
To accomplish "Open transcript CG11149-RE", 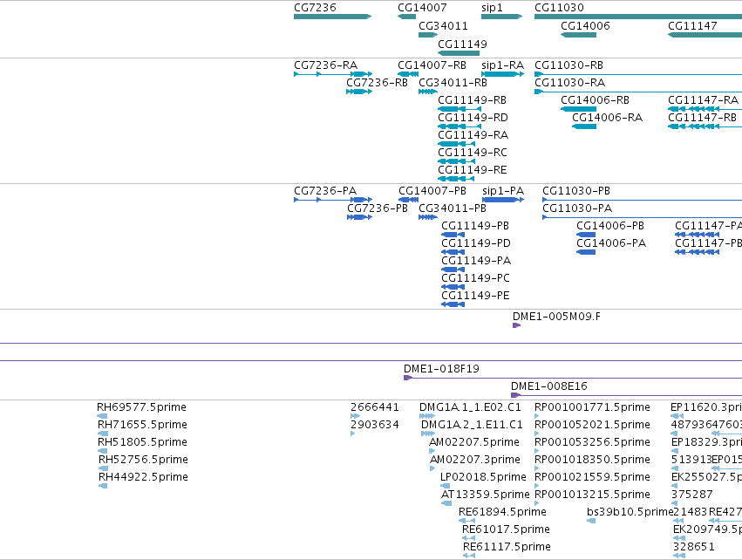I will (472, 170).
